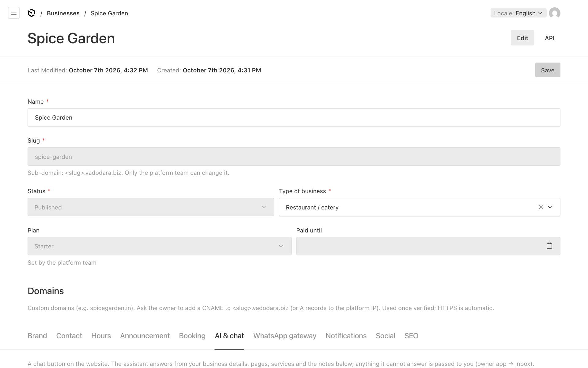Click the Slug field spice-garden

click(x=294, y=156)
